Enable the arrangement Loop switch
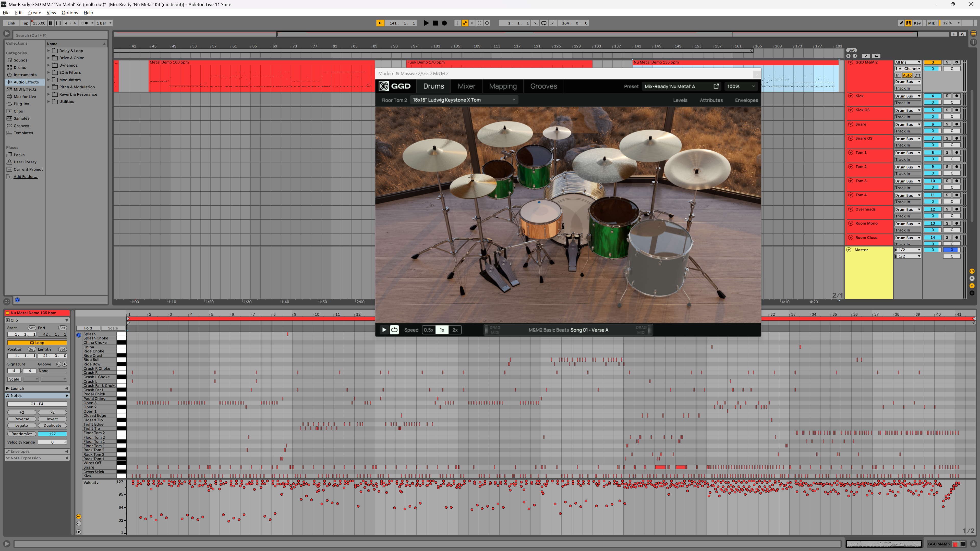This screenshot has height=551, width=980. pos(544,23)
